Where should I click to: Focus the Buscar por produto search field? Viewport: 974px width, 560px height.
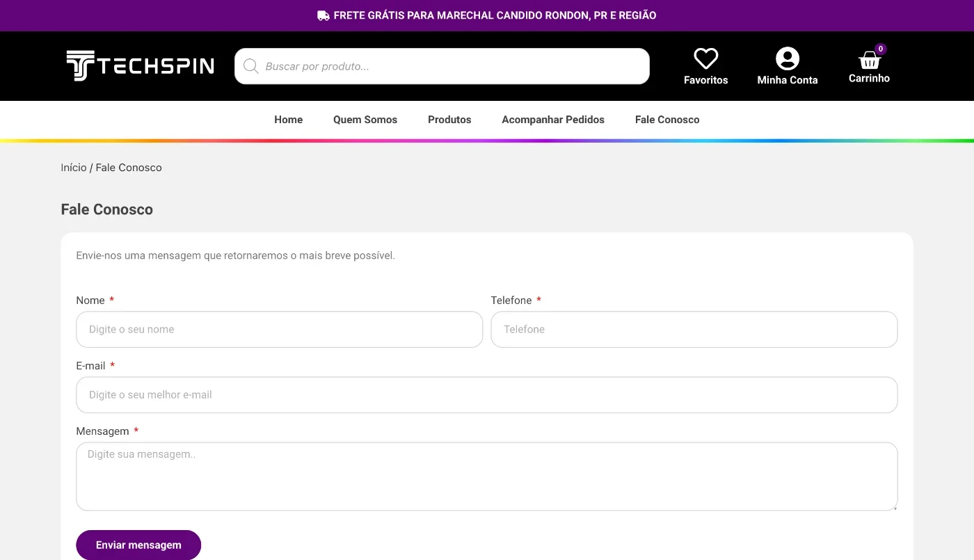point(442,66)
